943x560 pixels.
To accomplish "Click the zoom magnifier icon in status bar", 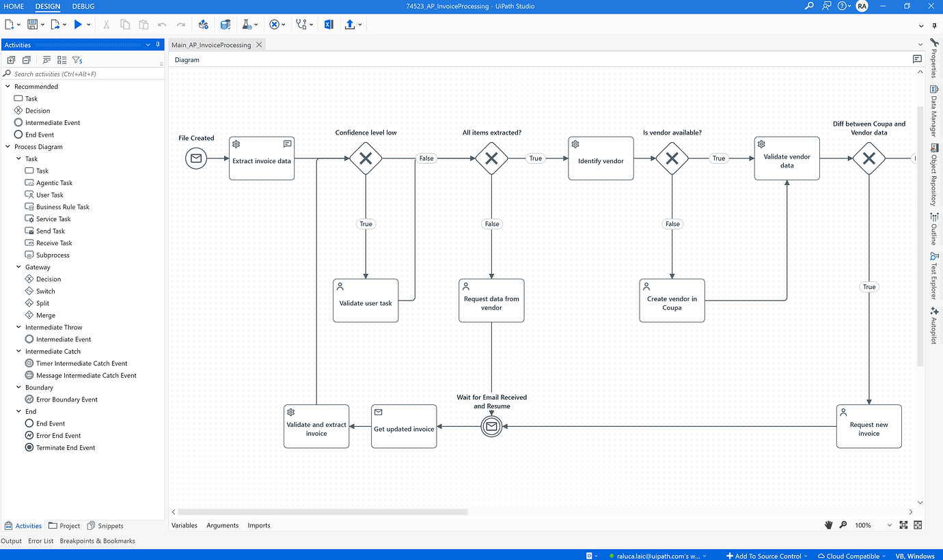I will [x=843, y=524].
